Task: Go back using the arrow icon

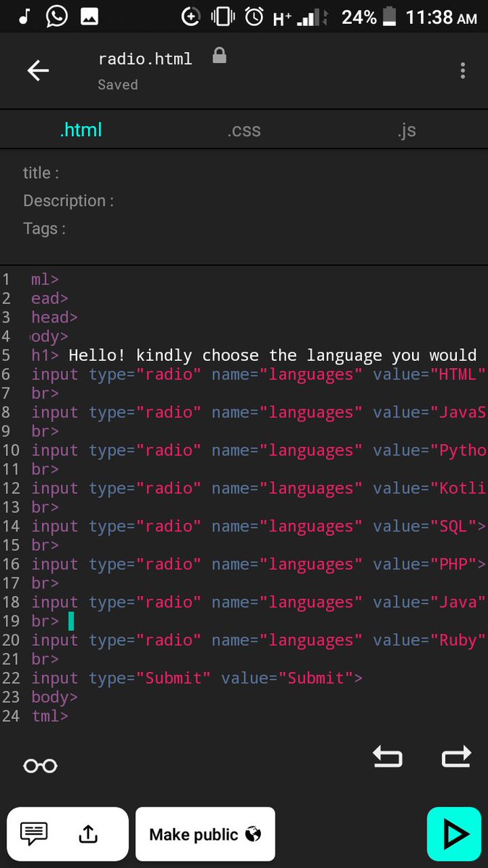Action: pos(38,70)
